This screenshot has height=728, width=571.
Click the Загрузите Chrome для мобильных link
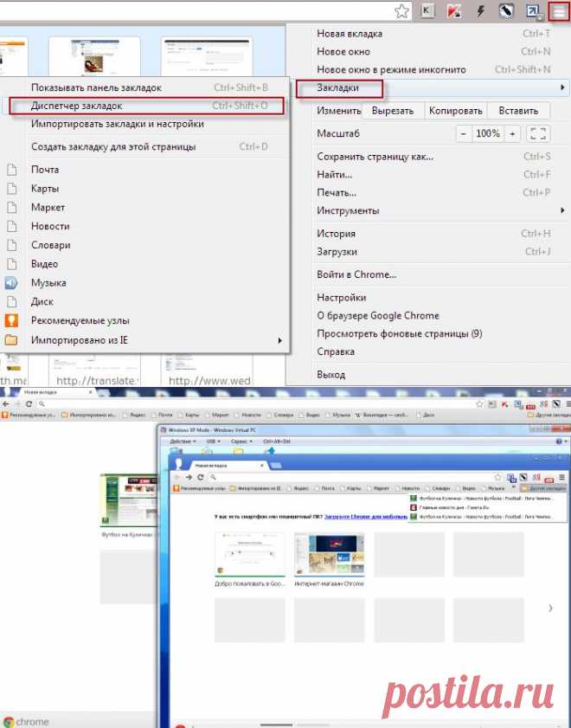tap(365, 516)
